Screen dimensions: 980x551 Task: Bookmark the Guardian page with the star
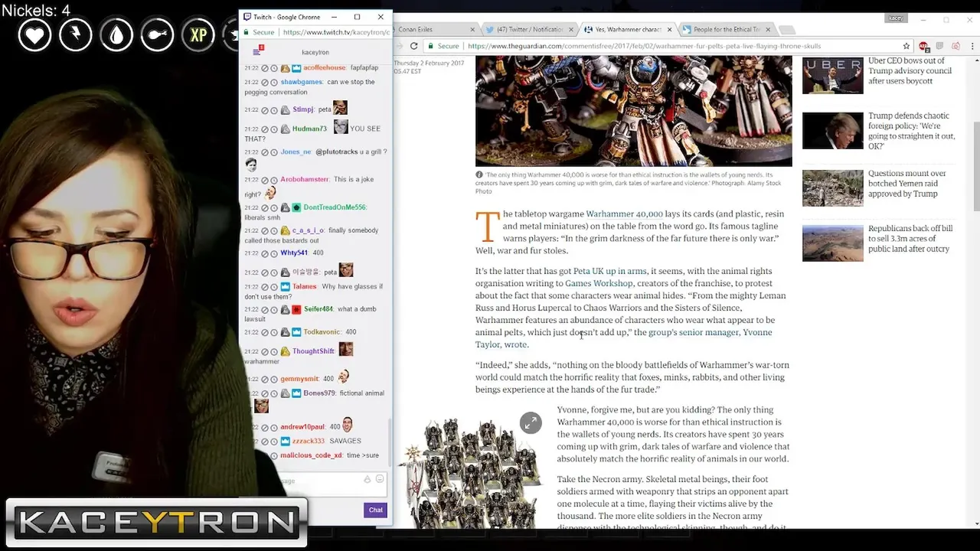pos(906,46)
